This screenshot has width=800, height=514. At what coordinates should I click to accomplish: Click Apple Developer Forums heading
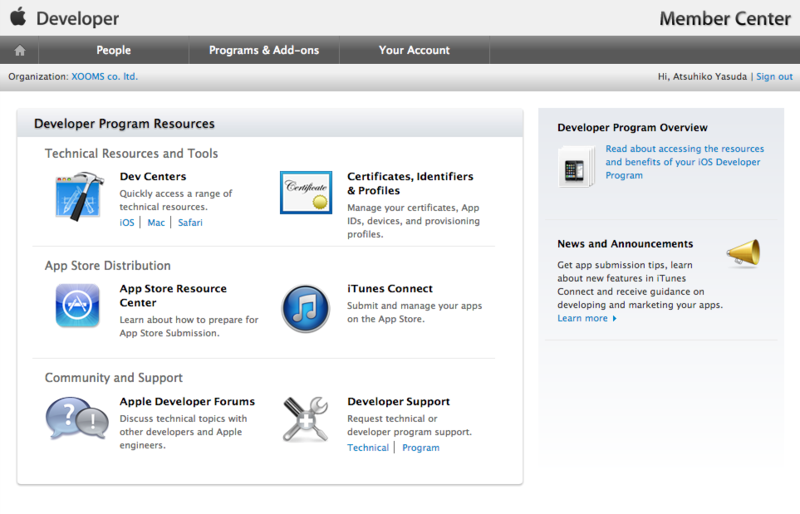[x=187, y=402]
